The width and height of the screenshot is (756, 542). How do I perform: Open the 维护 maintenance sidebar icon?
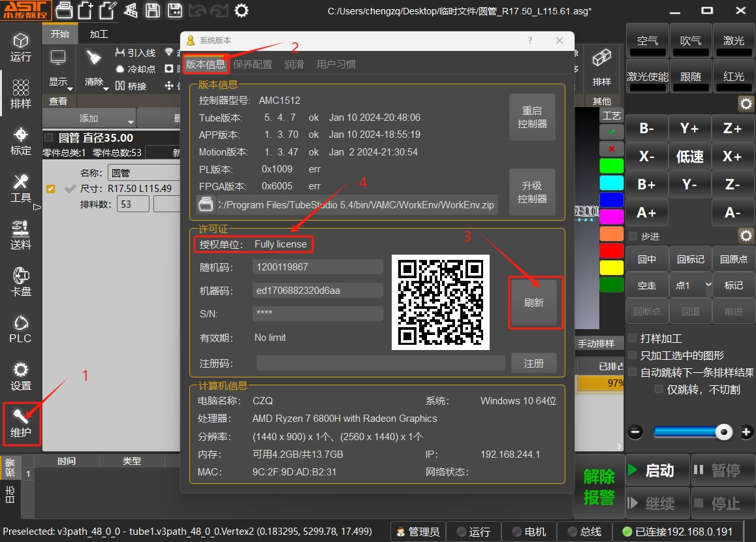21,422
